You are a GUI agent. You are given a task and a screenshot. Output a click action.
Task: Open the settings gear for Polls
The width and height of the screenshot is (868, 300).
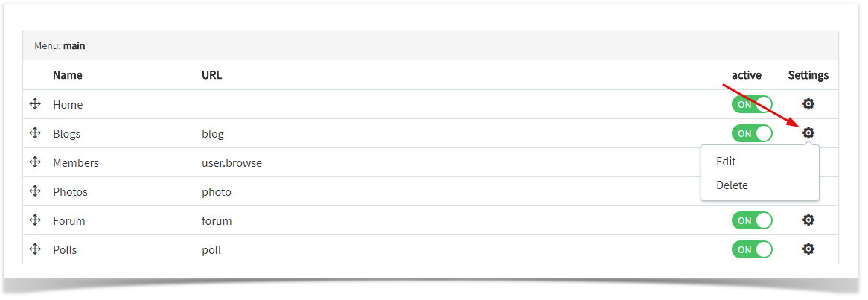[808, 249]
